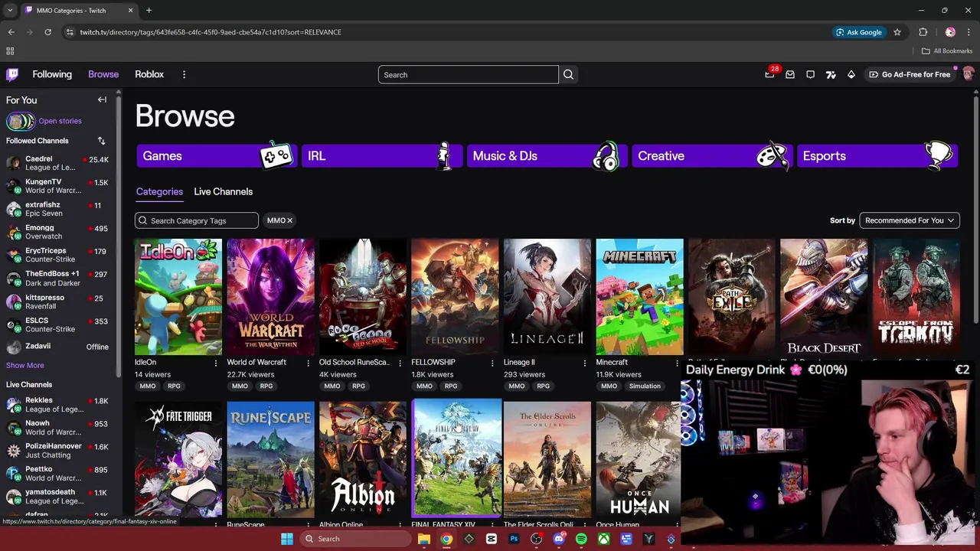Switch to the Live Channels tab

pos(223,191)
